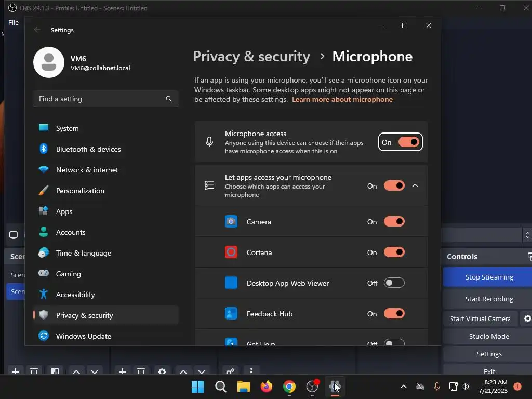Open taskbar Search
The image size is (532, 399).
[220, 387]
